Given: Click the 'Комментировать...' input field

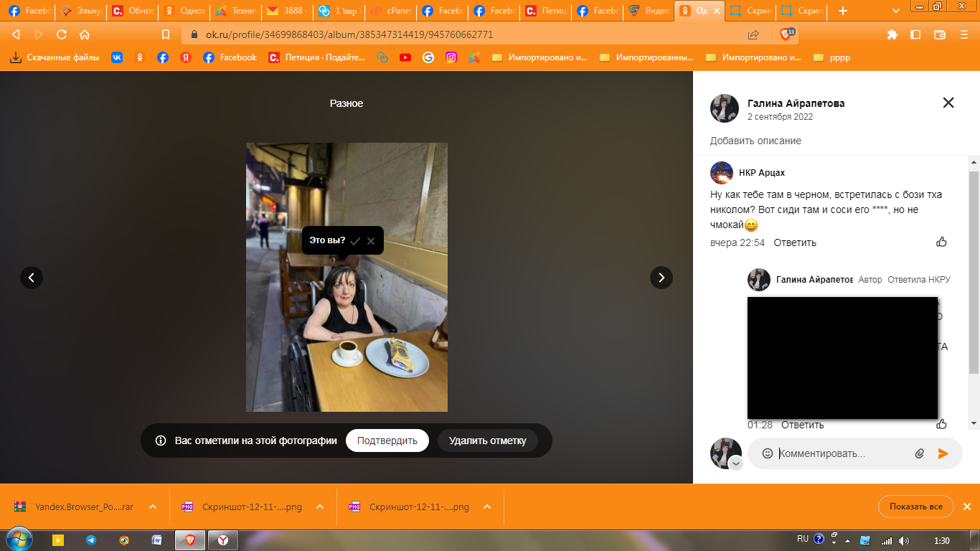Looking at the screenshot, I should (x=839, y=453).
